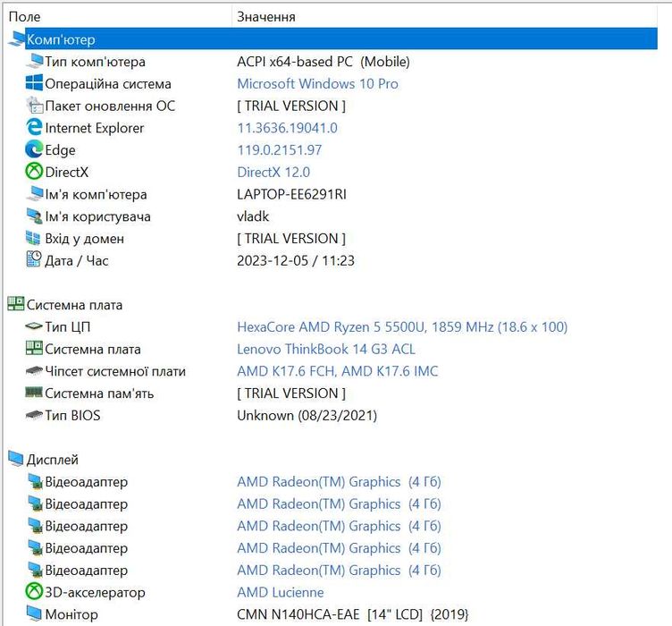The width and height of the screenshot is (672, 626).
Task: Open the Lenovo ThinkBook 14 G3 ACL link
Action: coord(326,349)
